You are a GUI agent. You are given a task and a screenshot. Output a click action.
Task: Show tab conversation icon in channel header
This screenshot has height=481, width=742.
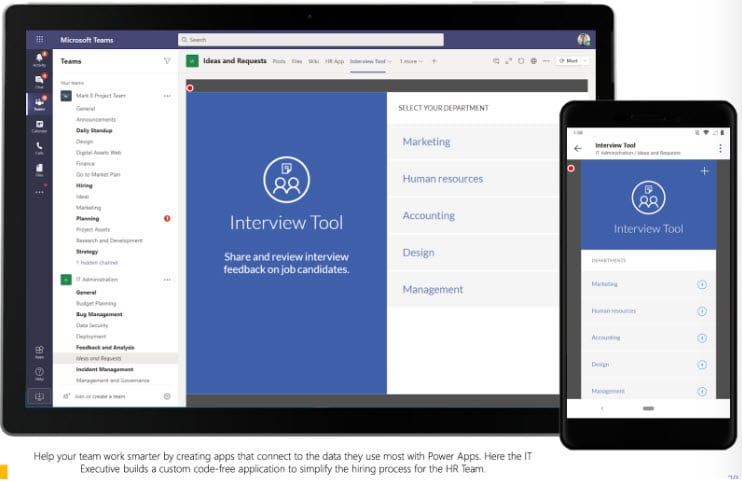click(x=496, y=61)
